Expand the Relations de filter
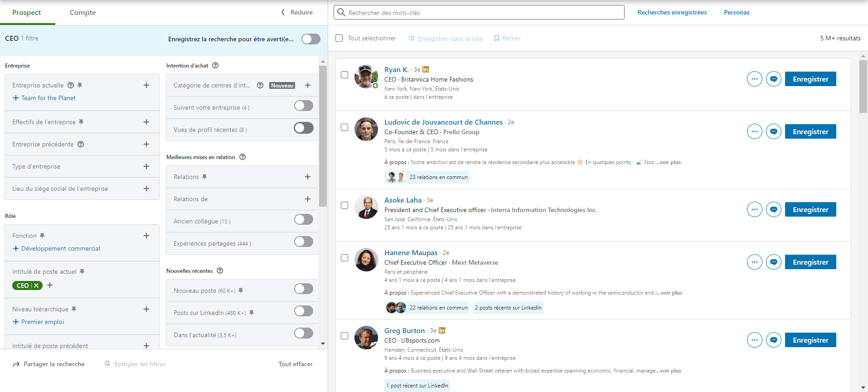Viewport: 868px width, 392px height. point(308,199)
